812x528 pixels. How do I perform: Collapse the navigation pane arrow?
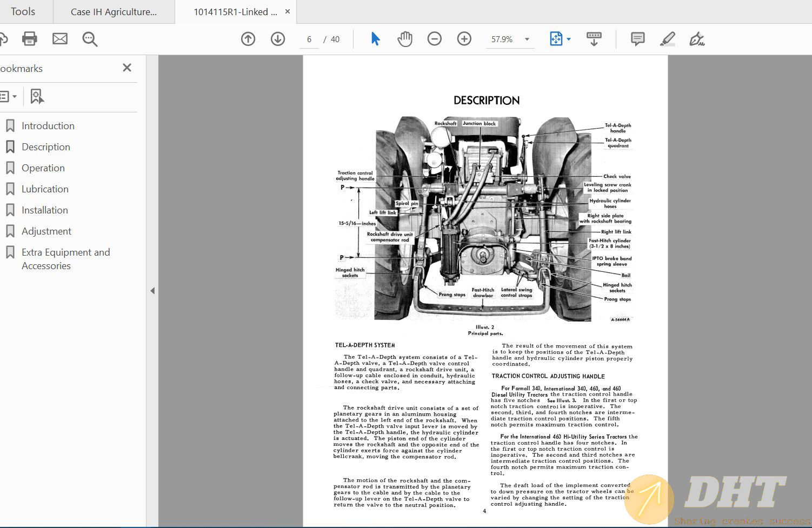click(152, 291)
